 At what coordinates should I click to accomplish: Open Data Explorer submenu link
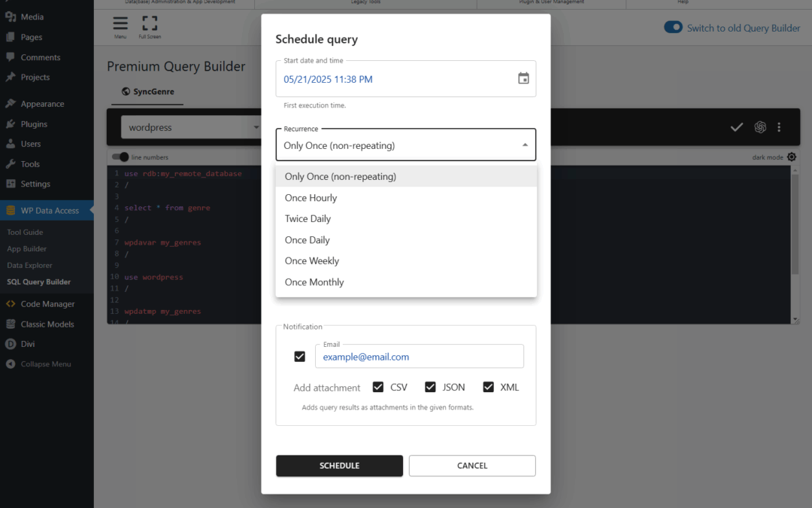coord(29,266)
